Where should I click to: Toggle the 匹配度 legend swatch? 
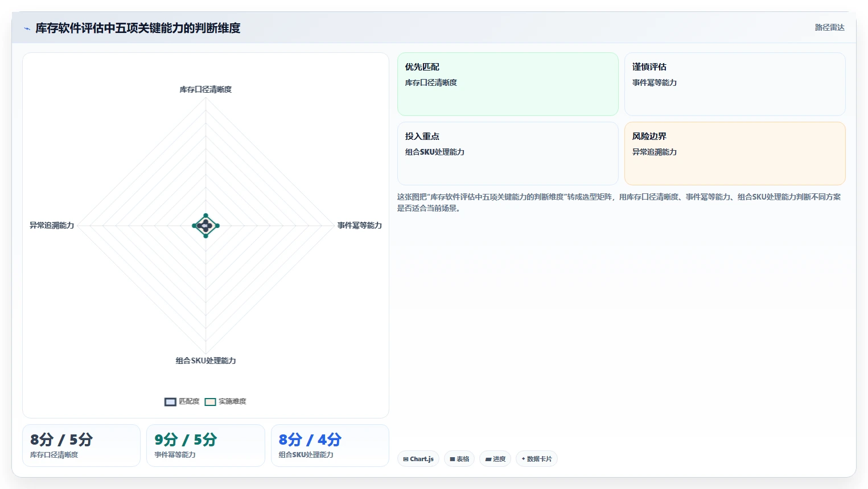click(170, 402)
